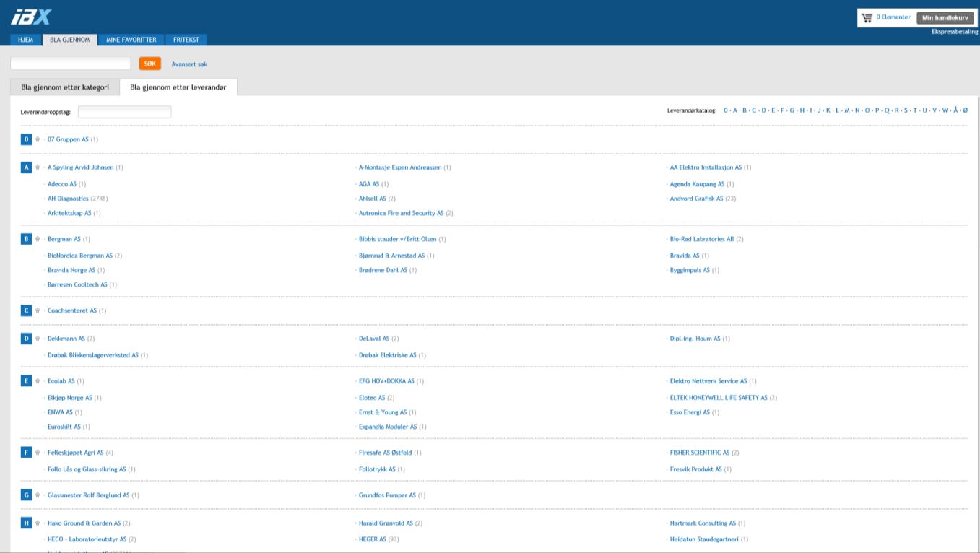The width and height of the screenshot is (980, 553).
Task: Open supplier AH Diagnostics
Action: coord(68,199)
